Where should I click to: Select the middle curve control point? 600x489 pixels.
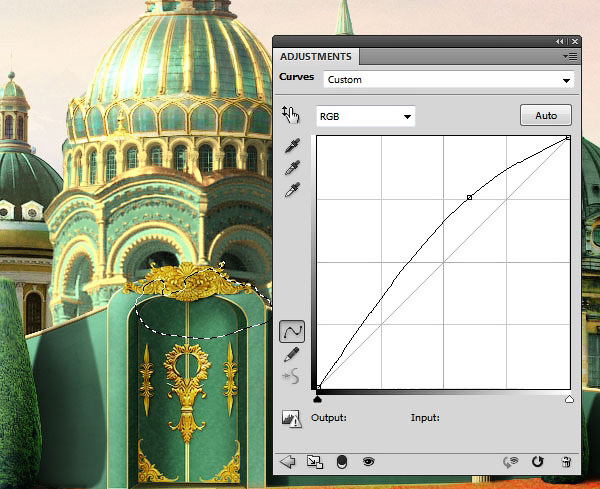pyautogui.click(x=469, y=197)
